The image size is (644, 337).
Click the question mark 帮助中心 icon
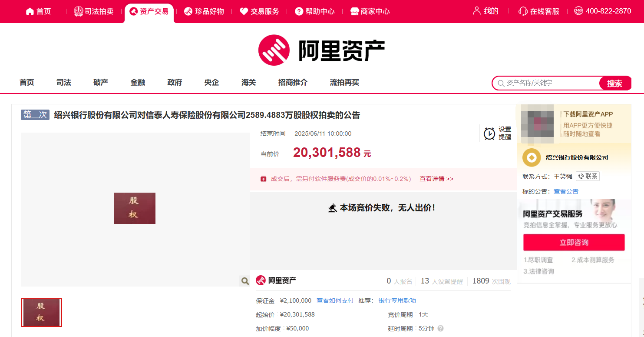(x=299, y=11)
